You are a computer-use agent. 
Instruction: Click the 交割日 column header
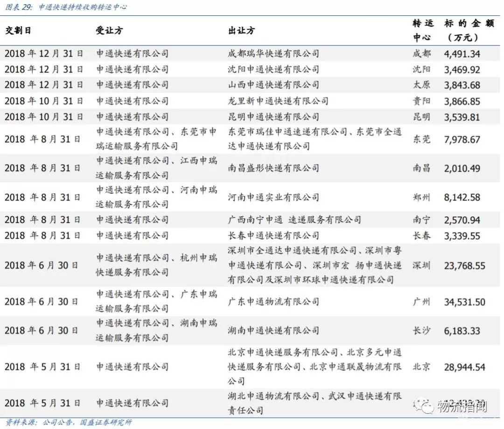[x=18, y=30]
